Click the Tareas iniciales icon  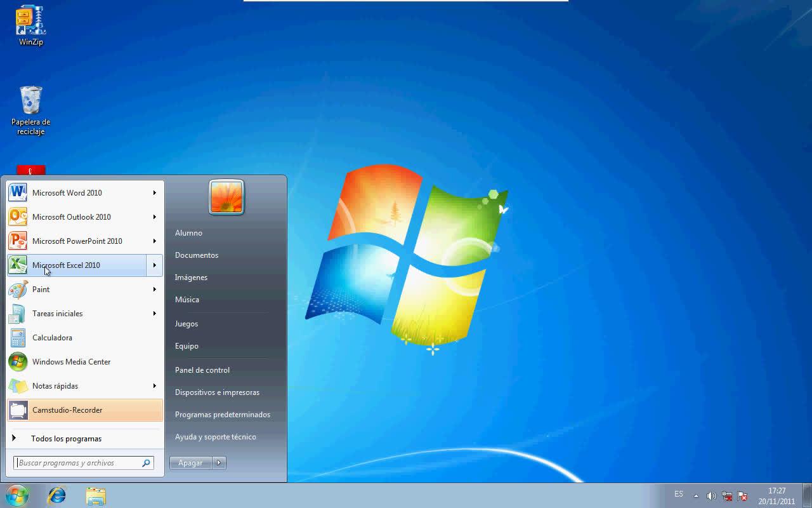[18, 313]
